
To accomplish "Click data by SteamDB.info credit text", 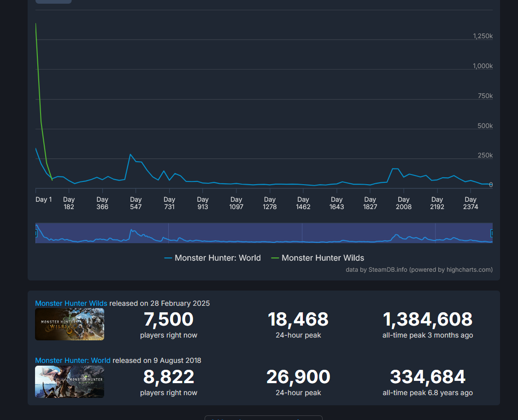I will tap(419, 269).
